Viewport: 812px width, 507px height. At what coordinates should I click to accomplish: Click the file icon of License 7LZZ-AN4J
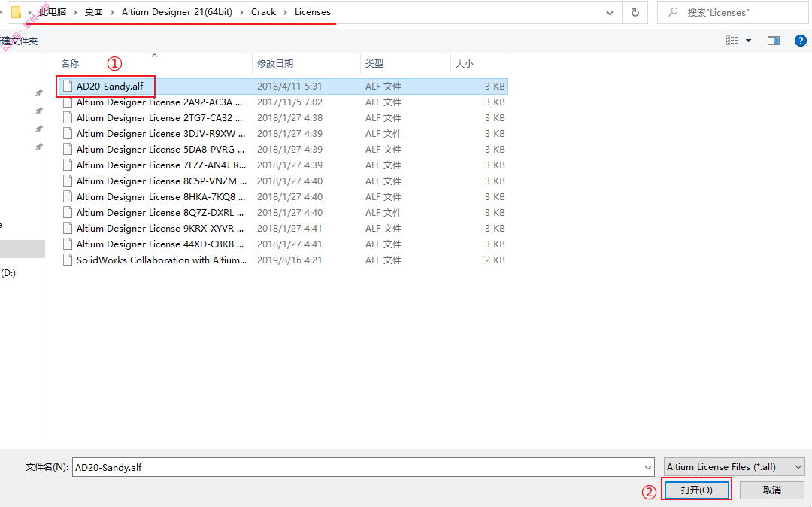(x=68, y=165)
